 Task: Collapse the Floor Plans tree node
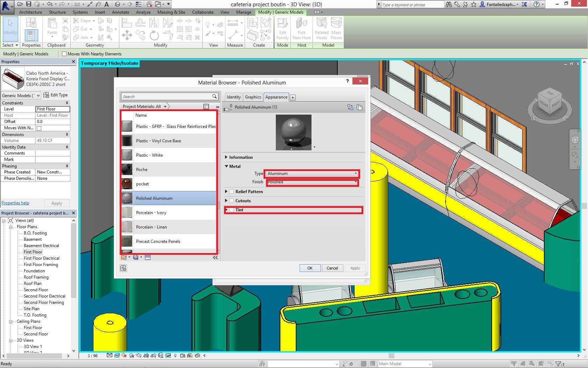coord(10,227)
